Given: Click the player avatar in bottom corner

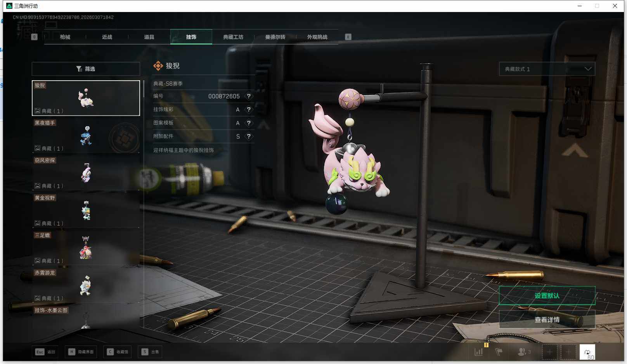Looking at the screenshot, I should [587, 352].
